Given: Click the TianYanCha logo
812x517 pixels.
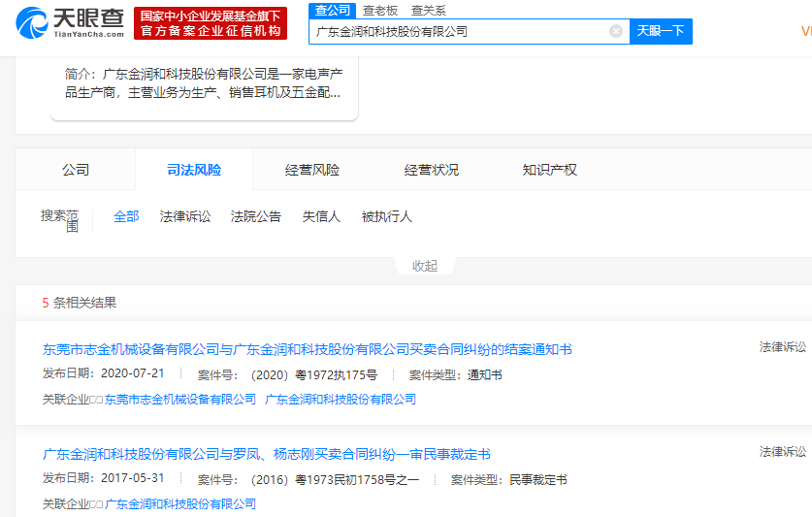Looking at the screenshot, I should pos(70,23).
